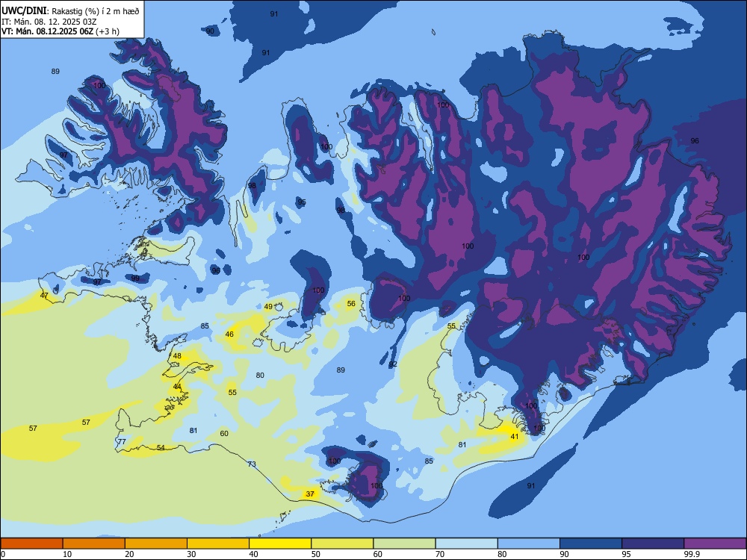The width and height of the screenshot is (747, 560).
Task: Select the 30–40 amber legend swatch
Action: click(x=218, y=544)
